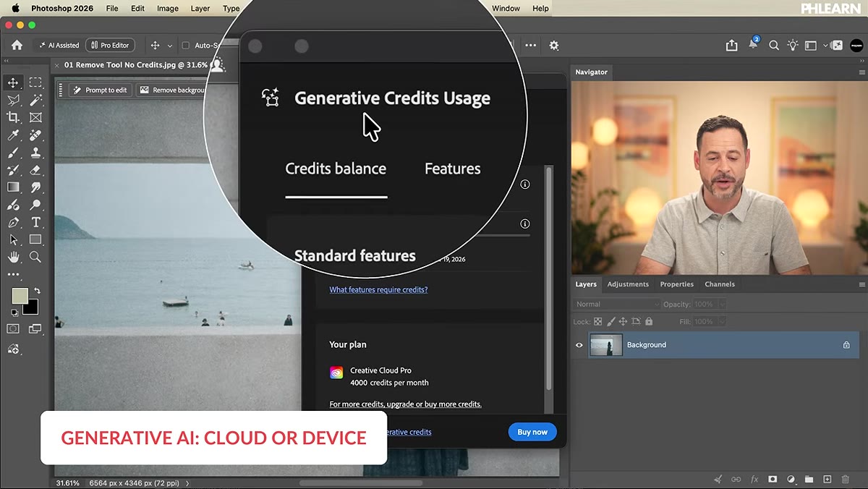This screenshot has height=489, width=868.
Task: Toggle lock image pixels
Action: tap(610, 321)
